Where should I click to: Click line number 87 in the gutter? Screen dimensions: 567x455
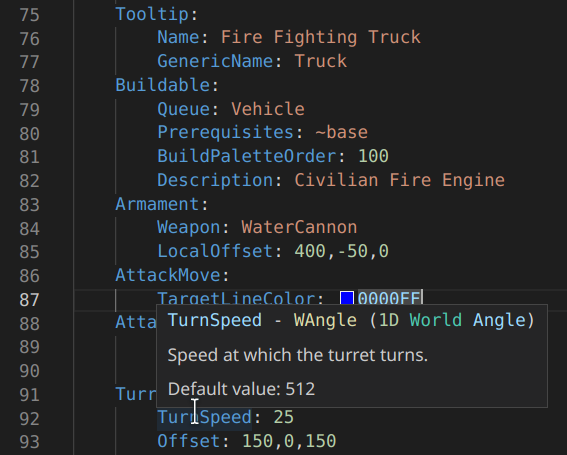(x=29, y=300)
